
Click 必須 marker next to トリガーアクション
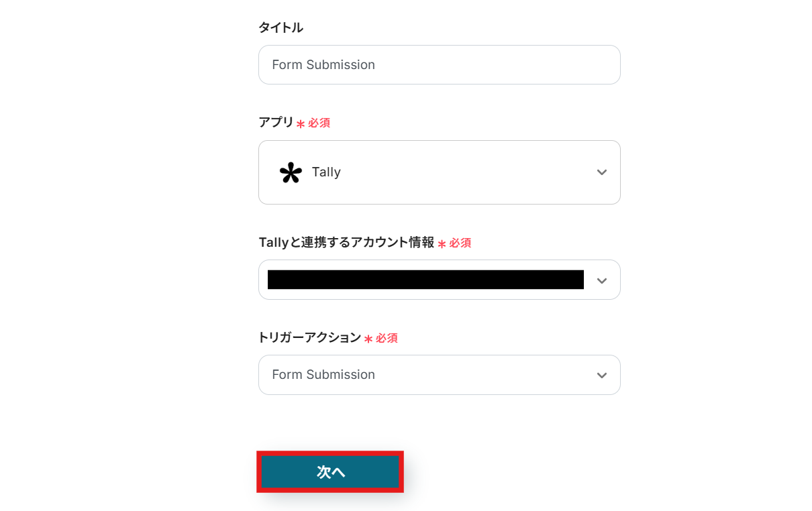tap(387, 339)
